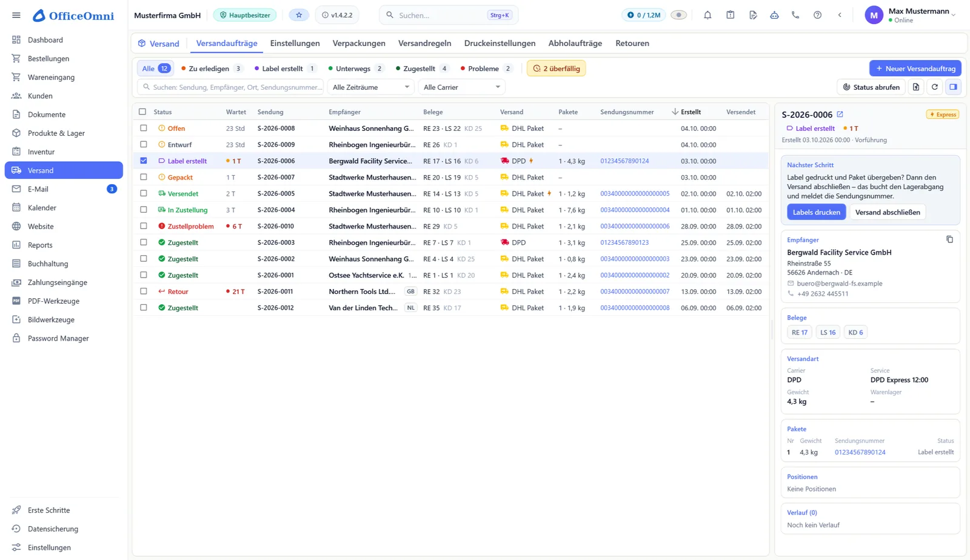Toggle the detail side panel icon
This screenshot has width=970, height=560.
click(x=954, y=87)
